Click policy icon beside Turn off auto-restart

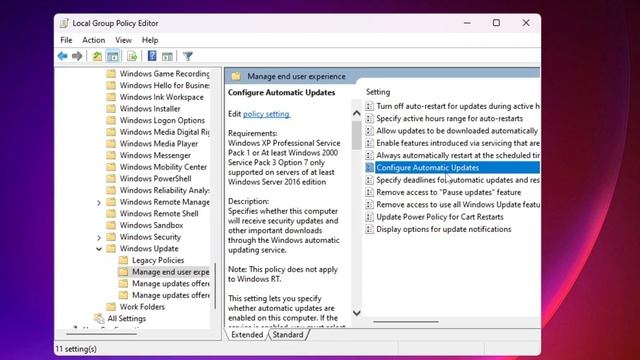tap(369, 106)
